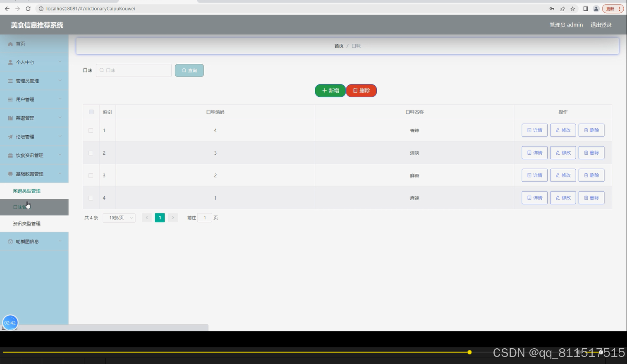Click into the 口味 search input
Screen dimensions: 627x364
[134, 70]
